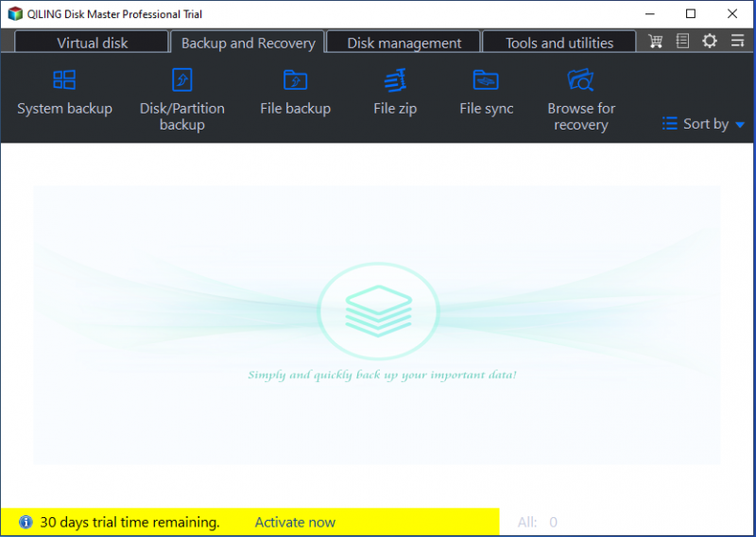Select the Backup and Recovery tab
Image resolution: width=756 pixels, height=537 pixels.
tap(248, 43)
